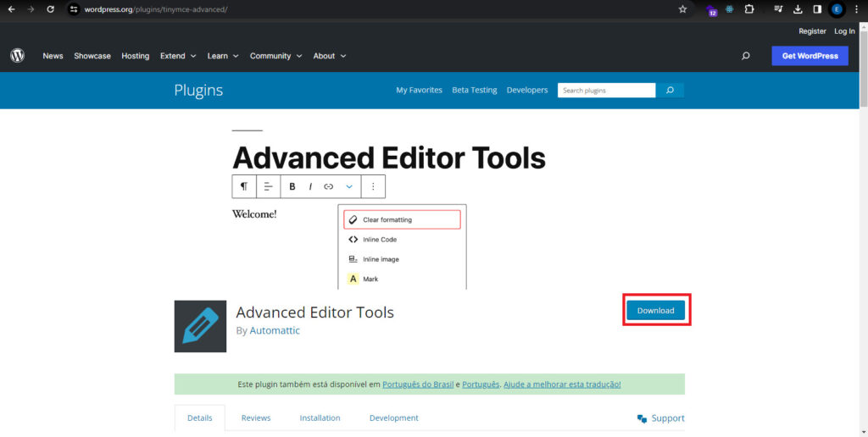Select the Development tab

pos(393,418)
